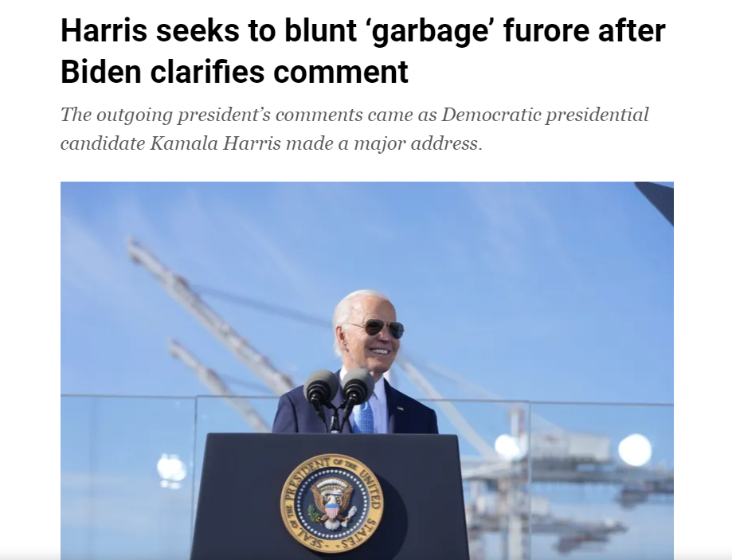This screenshot has height=560, width=732.
Task: Open the main article photo
Action: pyautogui.click(x=367, y=370)
